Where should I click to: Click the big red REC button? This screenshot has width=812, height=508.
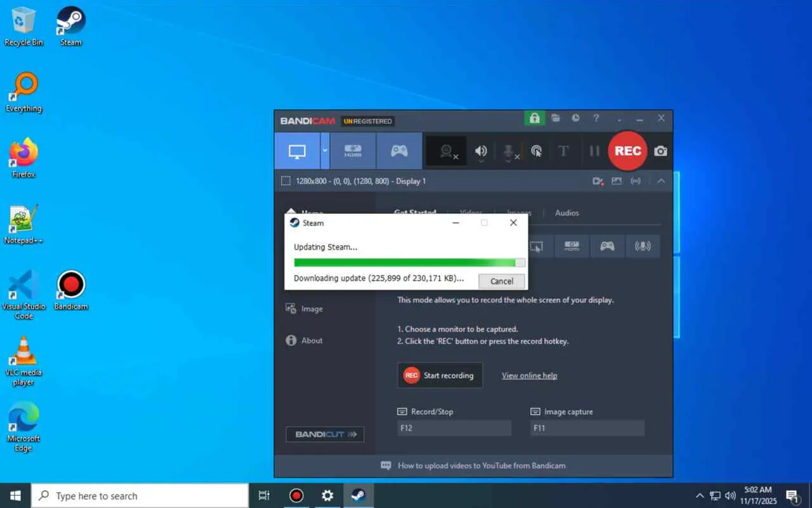pos(627,151)
